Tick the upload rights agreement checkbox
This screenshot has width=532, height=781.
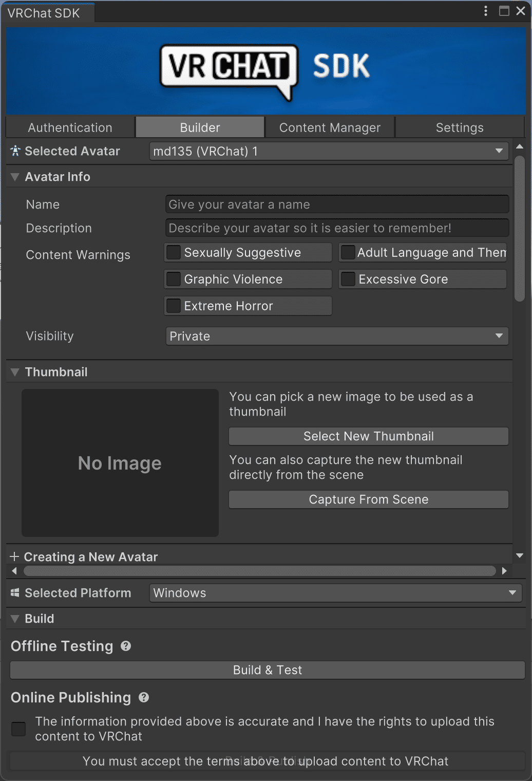pos(18,729)
